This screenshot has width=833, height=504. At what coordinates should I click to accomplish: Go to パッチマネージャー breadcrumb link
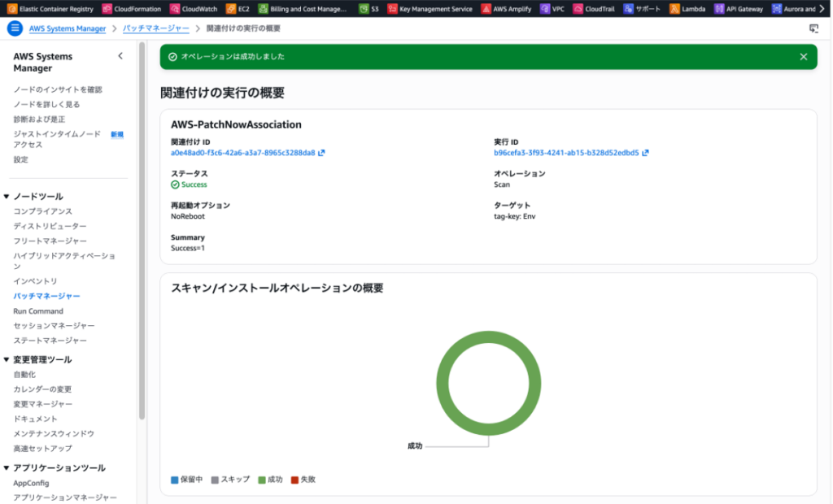click(x=155, y=28)
